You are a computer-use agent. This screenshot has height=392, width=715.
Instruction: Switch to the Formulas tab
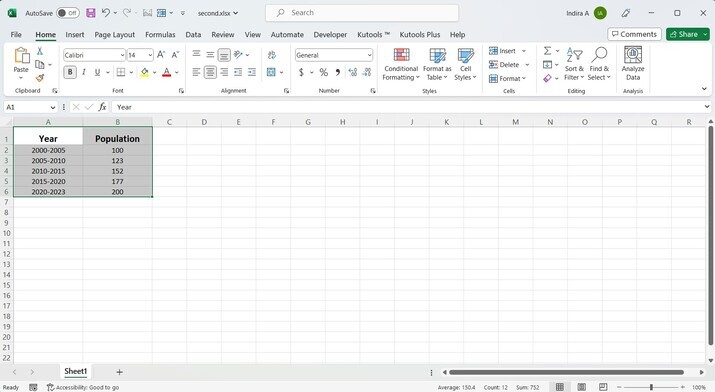pyautogui.click(x=160, y=35)
